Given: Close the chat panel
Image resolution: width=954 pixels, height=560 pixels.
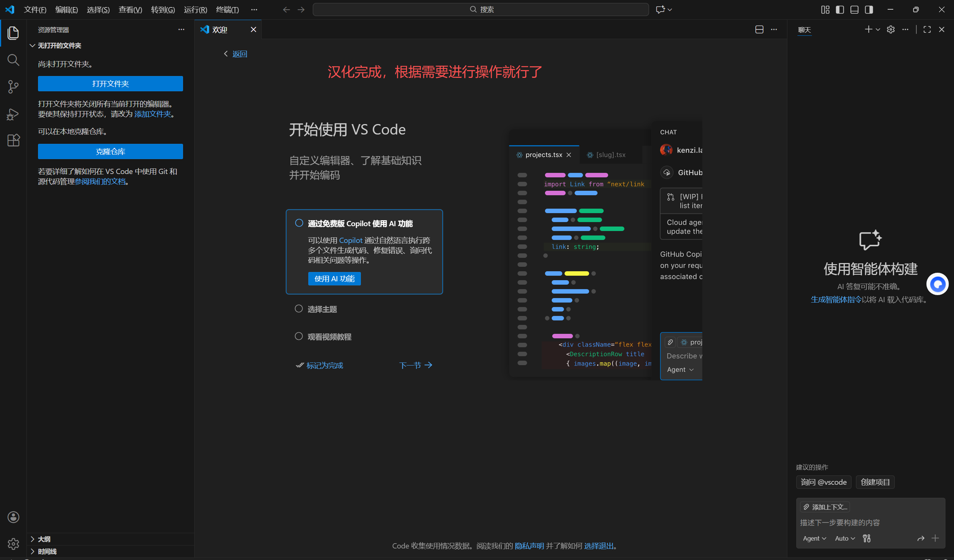Looking at the screenshot, I should click(x=941, y=29).
